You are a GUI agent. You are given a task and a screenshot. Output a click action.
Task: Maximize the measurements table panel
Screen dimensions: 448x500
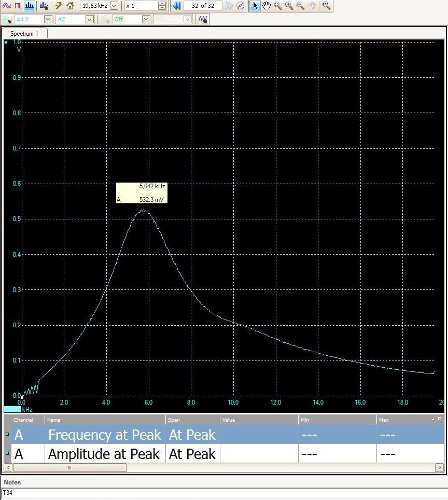coord(440,419)
